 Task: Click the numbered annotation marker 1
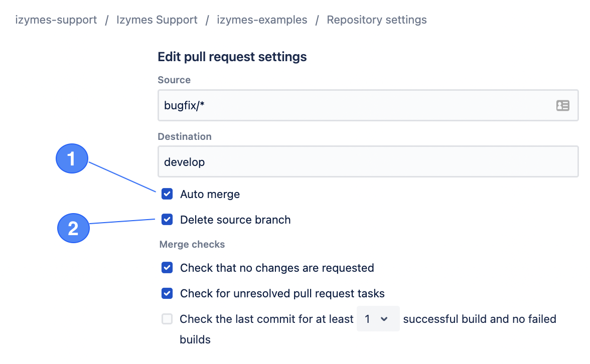coord(72,159)
